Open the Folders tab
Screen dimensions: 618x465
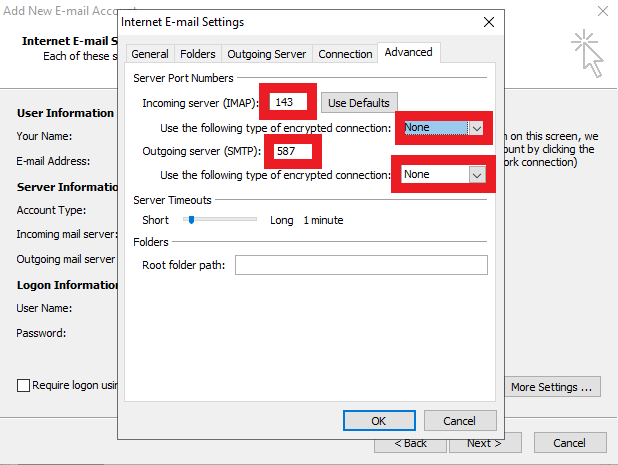click(197, 54)
